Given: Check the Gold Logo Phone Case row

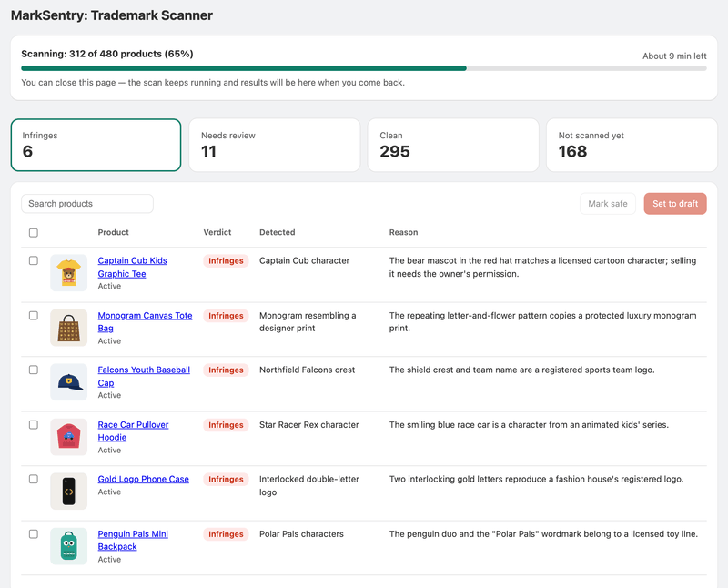Looking at the screenshot, I should tap(34, 479).
